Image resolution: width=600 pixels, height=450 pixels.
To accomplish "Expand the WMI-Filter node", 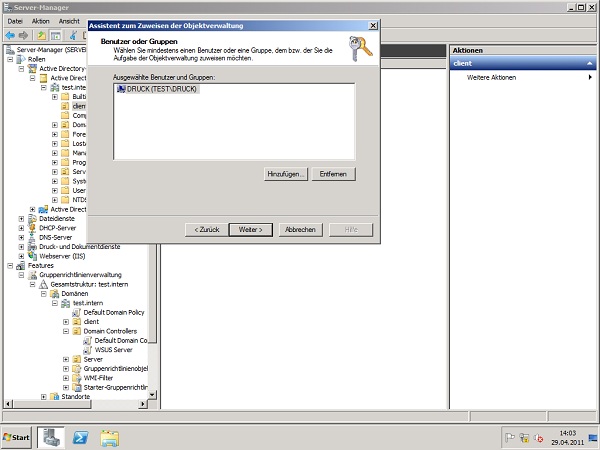I will (66, 378).
